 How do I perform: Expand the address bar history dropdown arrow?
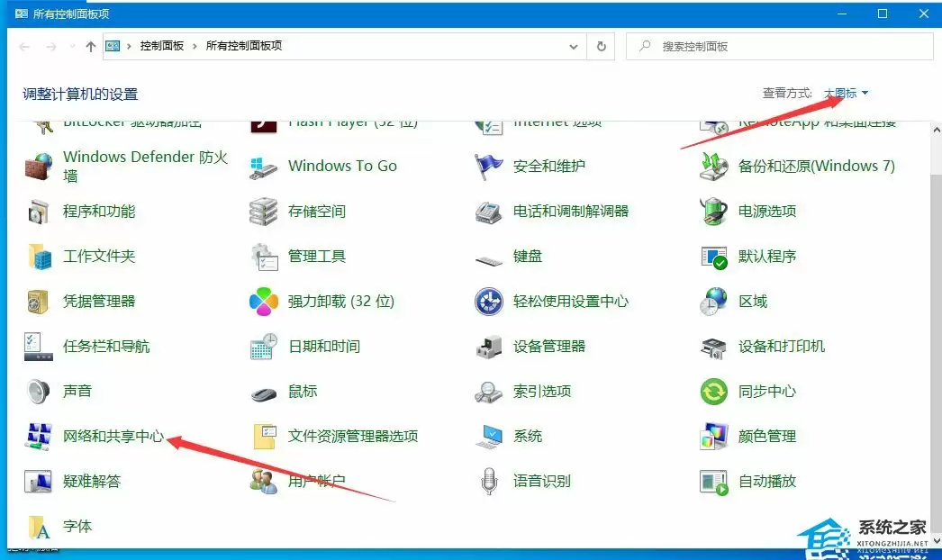tap(574, 46)
